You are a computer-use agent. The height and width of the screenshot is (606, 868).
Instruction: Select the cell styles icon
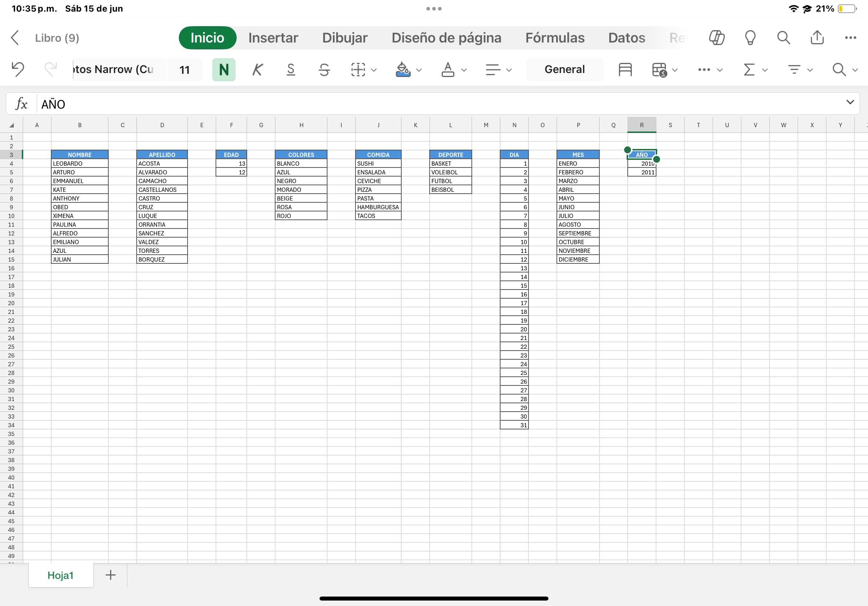(625, 69)
